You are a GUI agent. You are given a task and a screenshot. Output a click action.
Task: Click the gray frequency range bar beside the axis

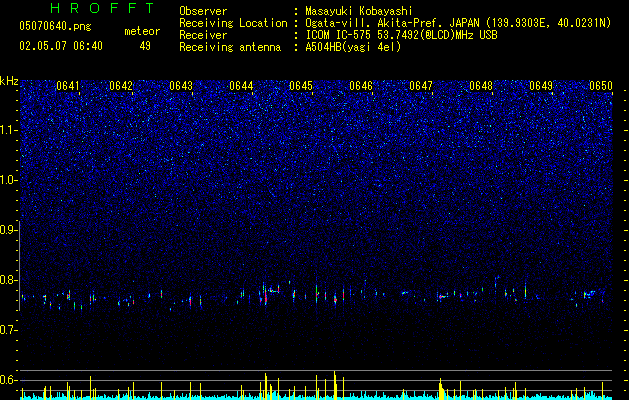pyautogui.click(x=19, y=266)
